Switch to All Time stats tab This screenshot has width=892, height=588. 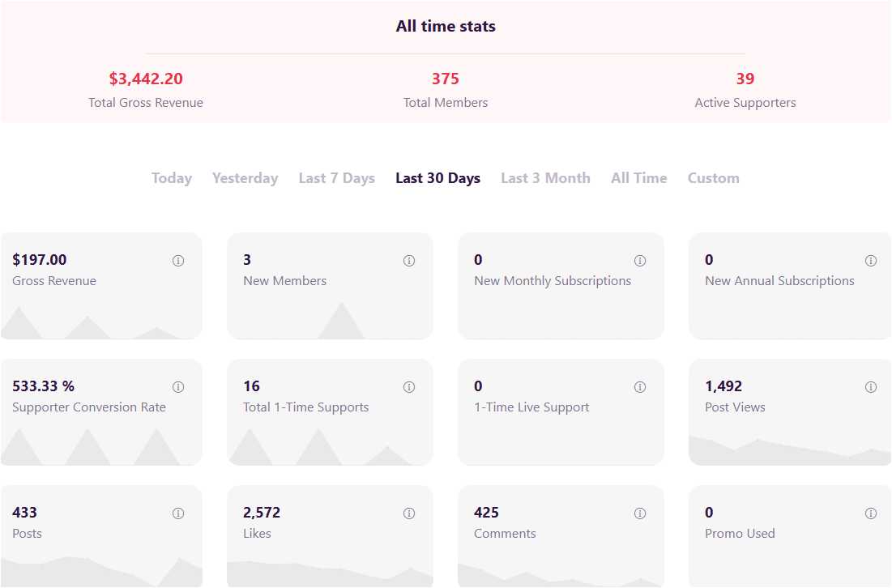[639, 178]
